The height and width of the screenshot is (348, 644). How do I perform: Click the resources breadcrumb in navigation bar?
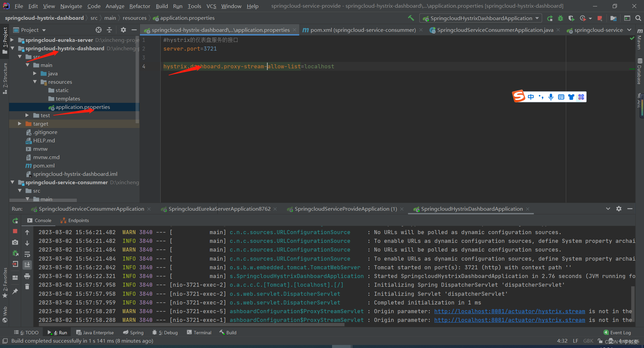(135, 18)
